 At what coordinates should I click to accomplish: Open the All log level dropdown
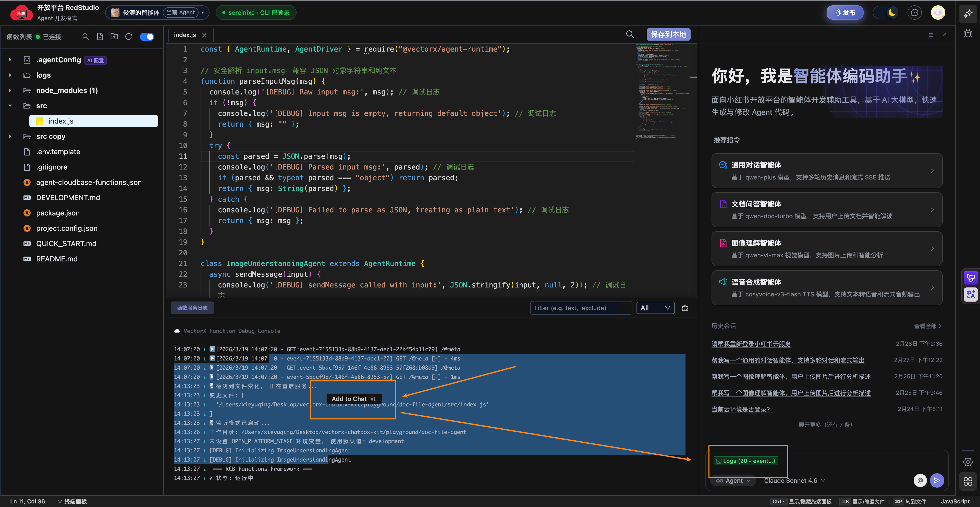[x=655, y=308]
